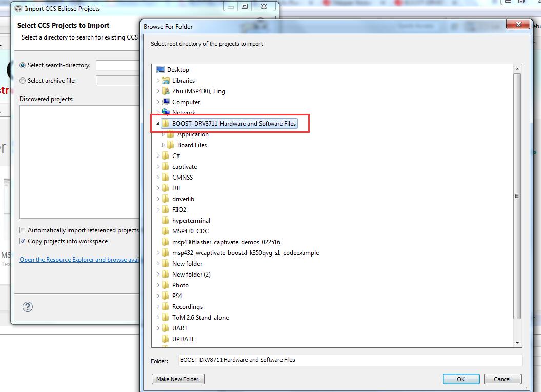Click the BOOST-DRV8711 folder icon

tap(166, 124)
